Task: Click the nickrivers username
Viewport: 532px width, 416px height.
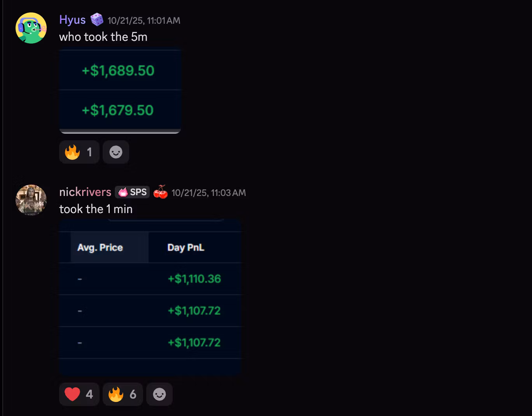Action: point(85,192)
